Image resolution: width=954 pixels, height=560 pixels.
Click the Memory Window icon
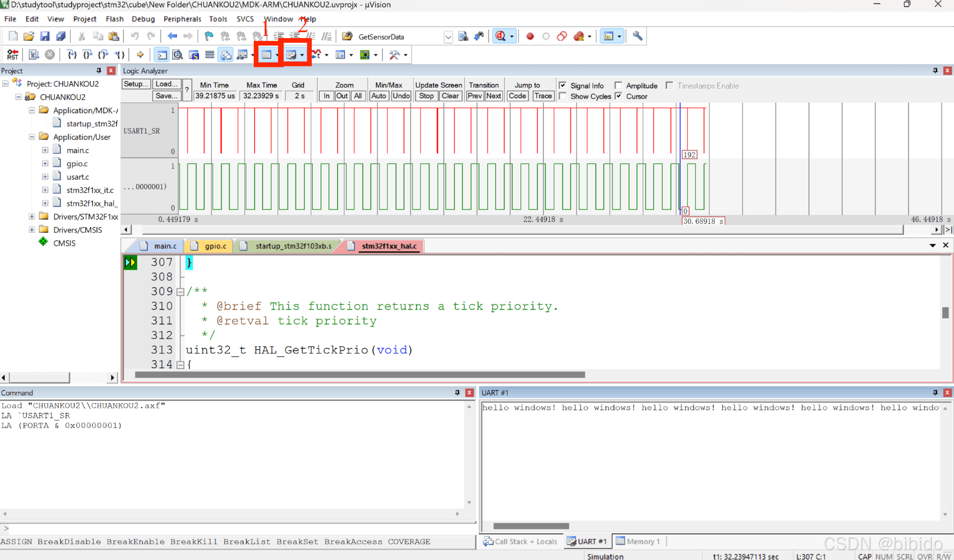267,55
